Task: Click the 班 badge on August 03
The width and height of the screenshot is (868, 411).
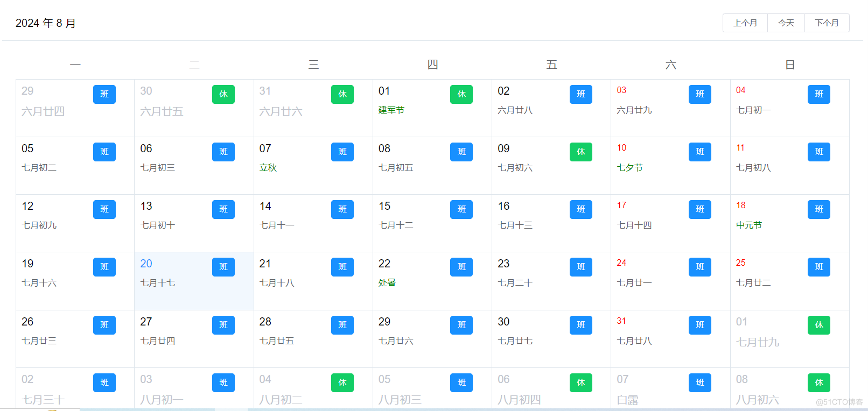Action: 700,94
